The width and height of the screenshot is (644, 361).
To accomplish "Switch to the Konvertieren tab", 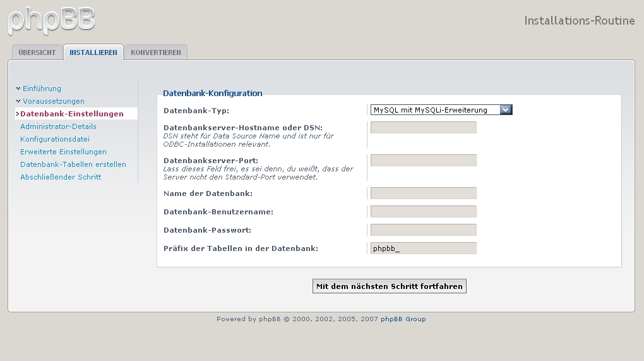I will tap(156, 52).
